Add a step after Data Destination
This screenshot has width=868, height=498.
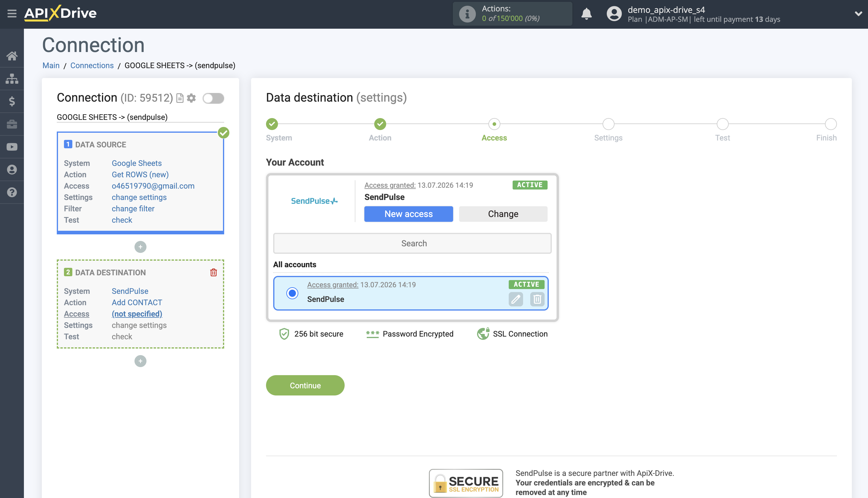(140, 361)
